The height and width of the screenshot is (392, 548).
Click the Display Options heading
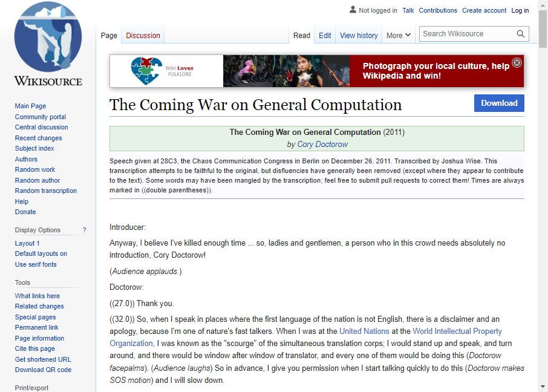(38, 230)
